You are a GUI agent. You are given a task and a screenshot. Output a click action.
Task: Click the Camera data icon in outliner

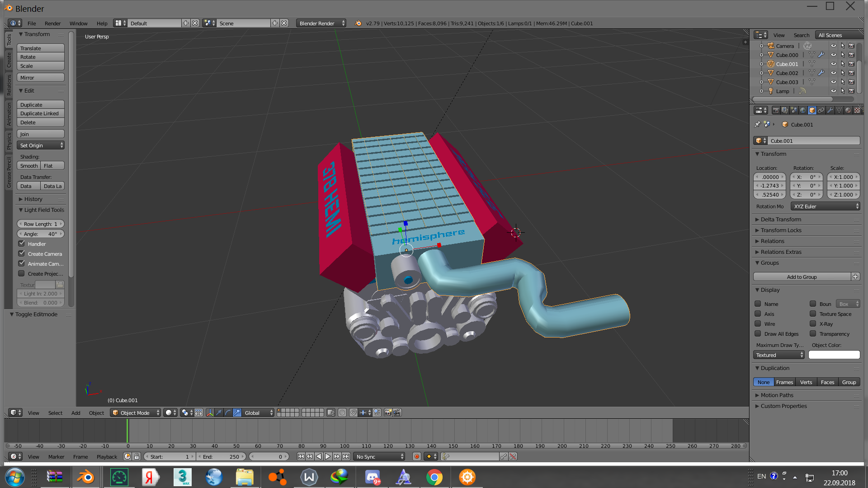point(807,46)
